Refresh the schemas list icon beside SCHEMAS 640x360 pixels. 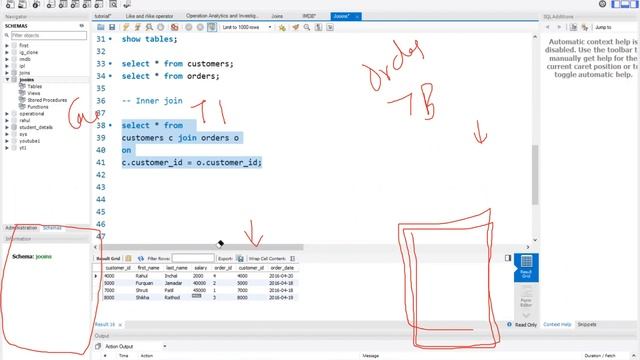coord(82,26)
